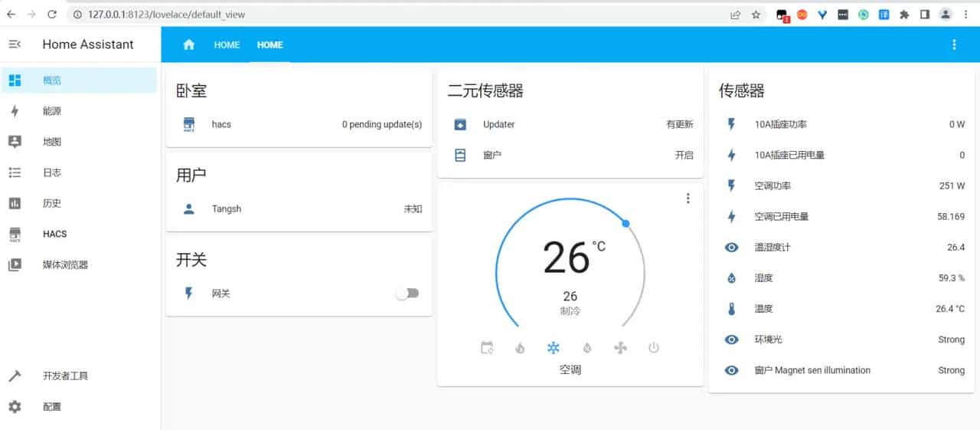Click the browser address bar URL
Screen dimensions: 980x430
point(166,14)
